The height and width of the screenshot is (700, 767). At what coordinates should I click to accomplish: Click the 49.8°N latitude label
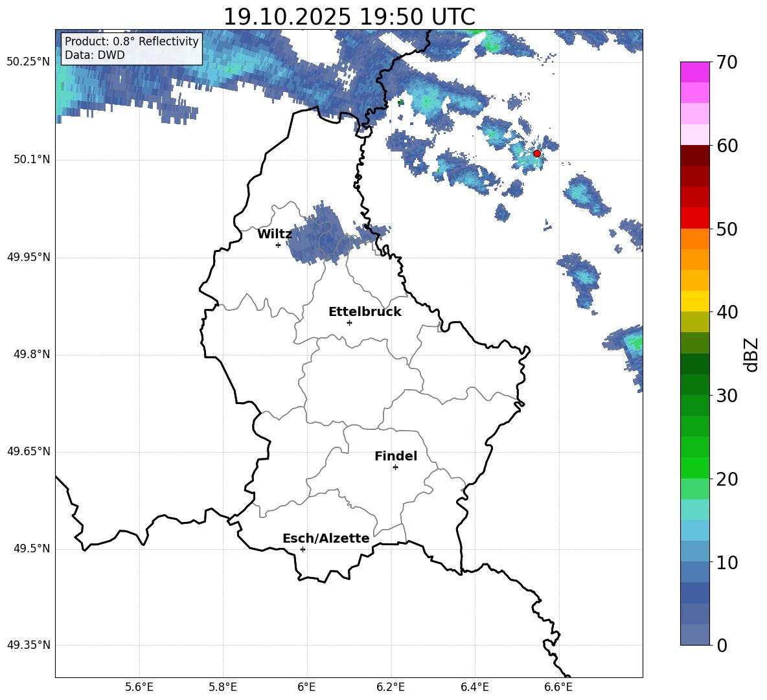(32, 354)
